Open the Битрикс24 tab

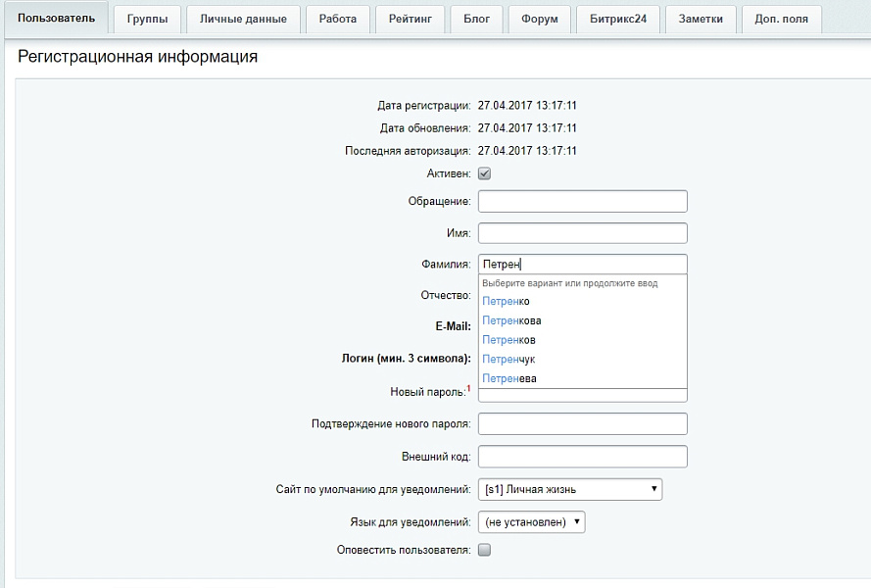pyautogui.click(x=617, y=20)
